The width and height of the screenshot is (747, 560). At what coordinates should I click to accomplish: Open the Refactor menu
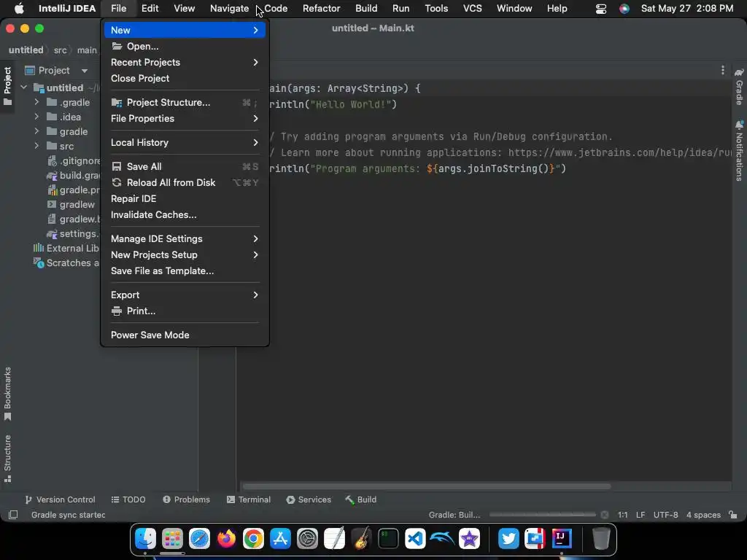tap(321, 9)
